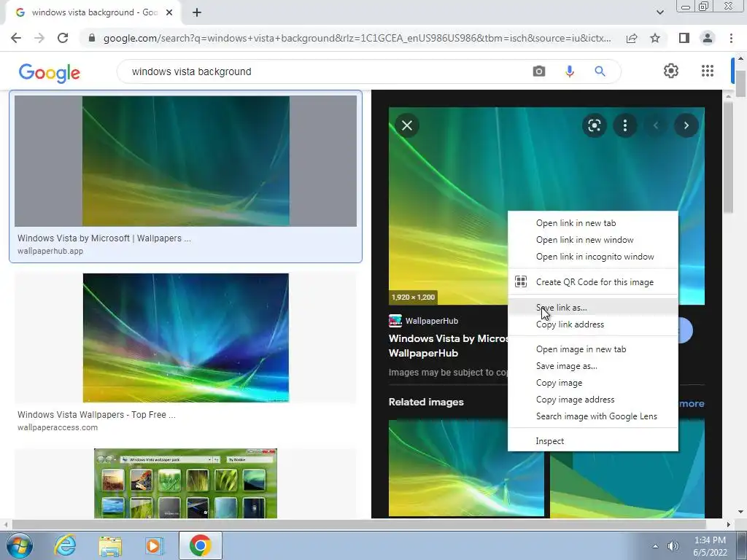The image size is (747, 560).
Task: Select Copy link address
Action: pos(592,324)
